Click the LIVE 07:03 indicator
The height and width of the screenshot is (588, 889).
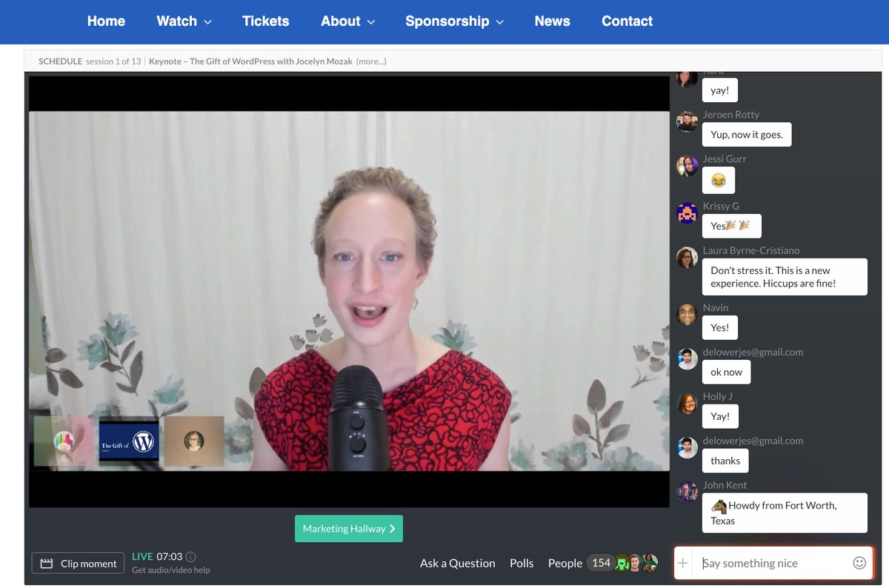[x=156, y=556]
